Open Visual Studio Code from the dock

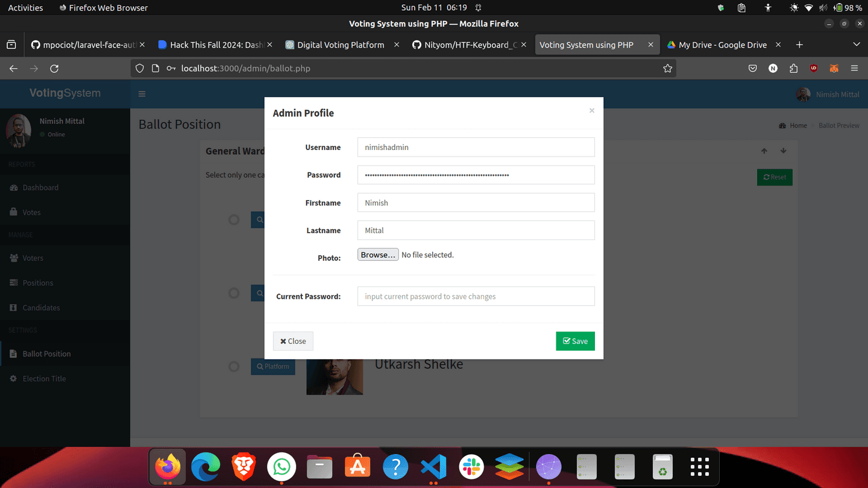click(x=433, y=467)
